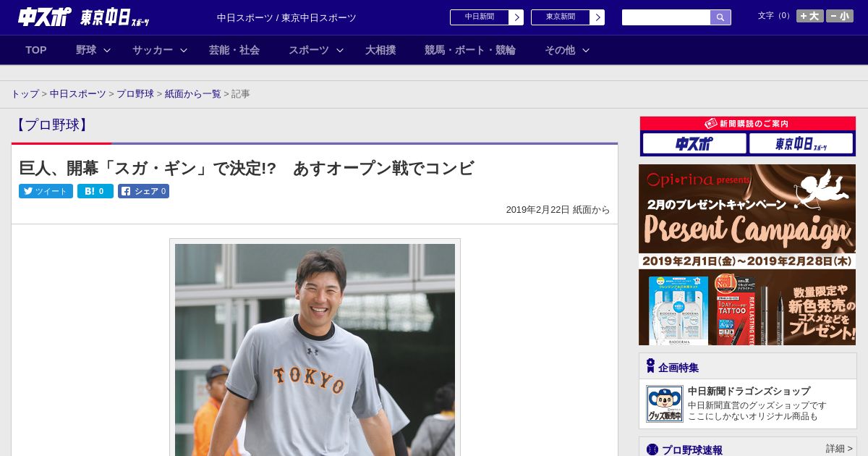Open the 野球 navigation menu

click(x=86, y=50)
